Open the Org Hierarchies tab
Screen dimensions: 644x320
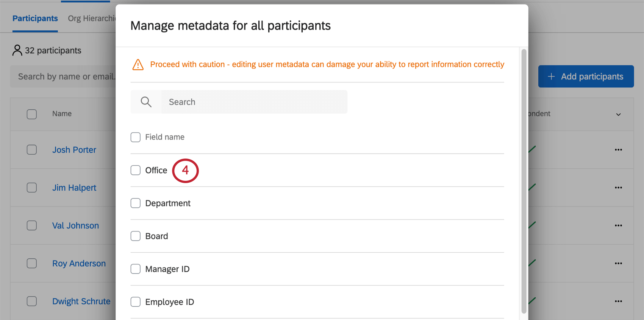92,18
